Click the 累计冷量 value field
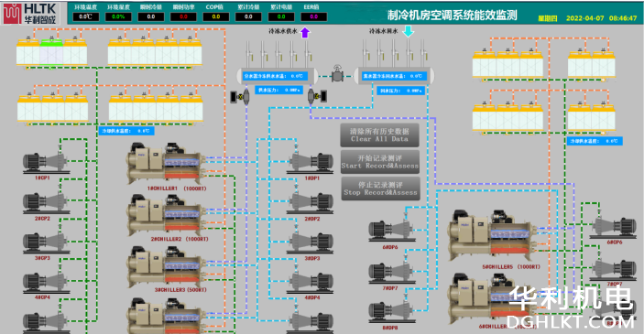The image size is (644, 334). pos(248,16)
